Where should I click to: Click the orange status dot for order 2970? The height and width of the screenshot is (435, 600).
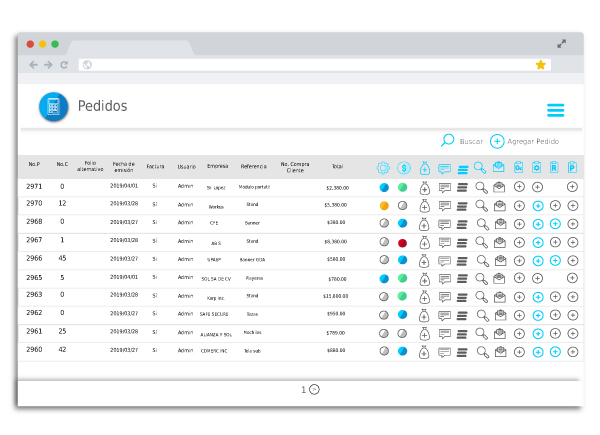pos(384,206)
